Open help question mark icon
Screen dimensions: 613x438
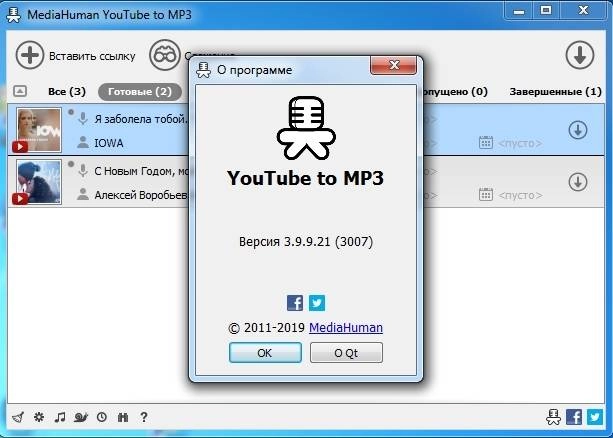144,417
